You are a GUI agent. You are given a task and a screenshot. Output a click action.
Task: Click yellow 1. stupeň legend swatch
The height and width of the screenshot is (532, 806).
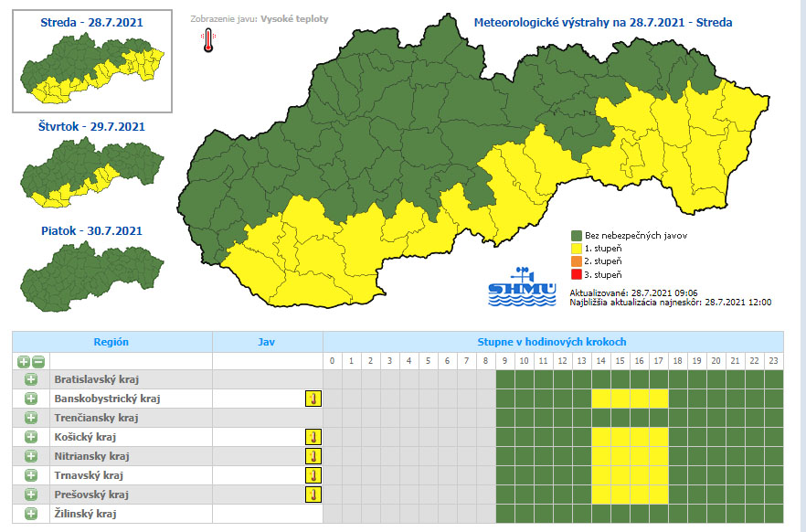(x=577, y=248)
